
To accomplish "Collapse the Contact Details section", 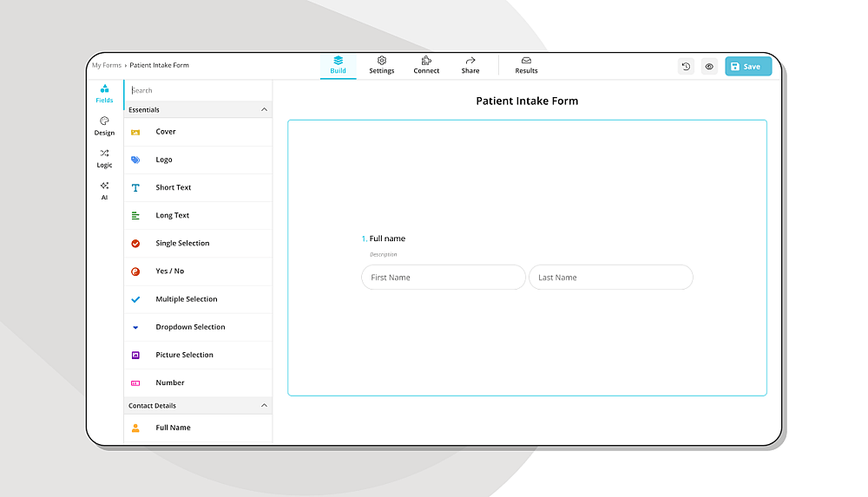I will (x=264, y=406).
